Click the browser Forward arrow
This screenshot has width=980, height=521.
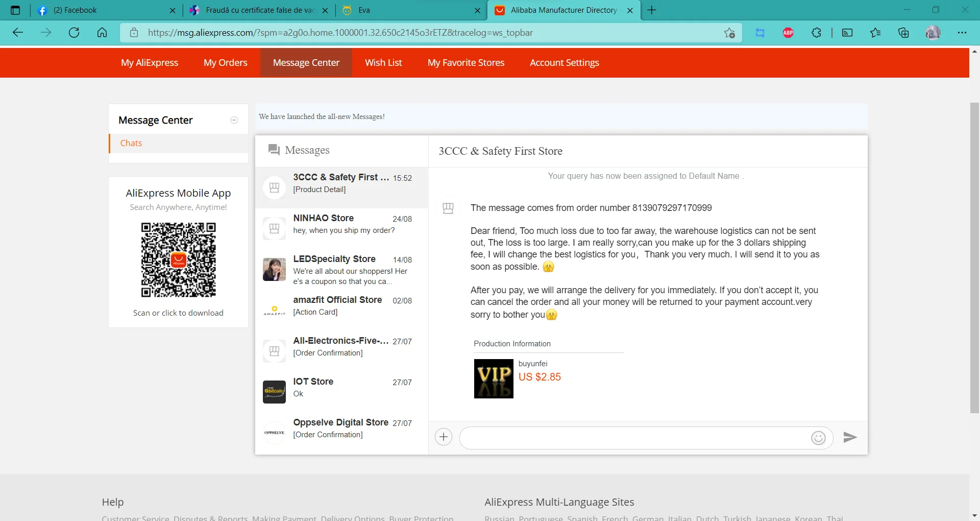coord(46,33)
